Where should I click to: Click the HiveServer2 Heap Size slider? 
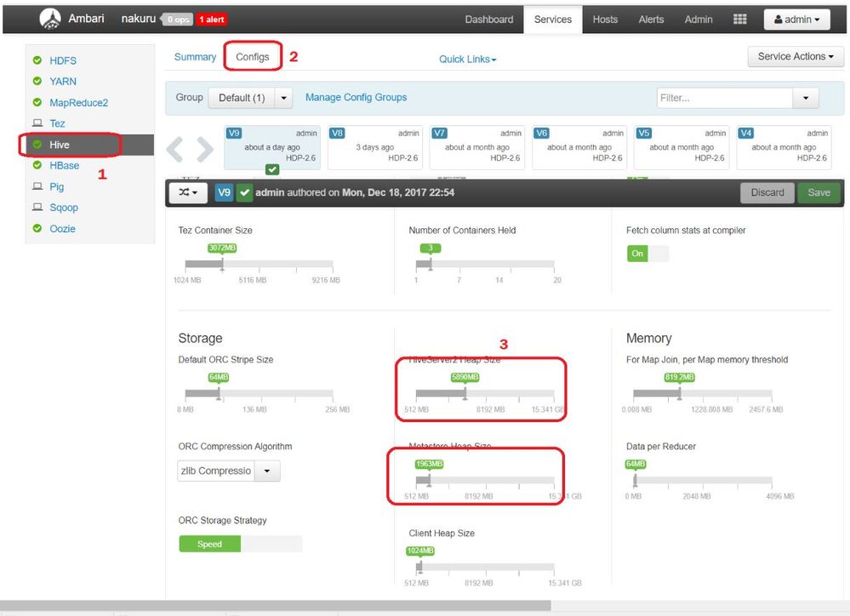[485, 393]
